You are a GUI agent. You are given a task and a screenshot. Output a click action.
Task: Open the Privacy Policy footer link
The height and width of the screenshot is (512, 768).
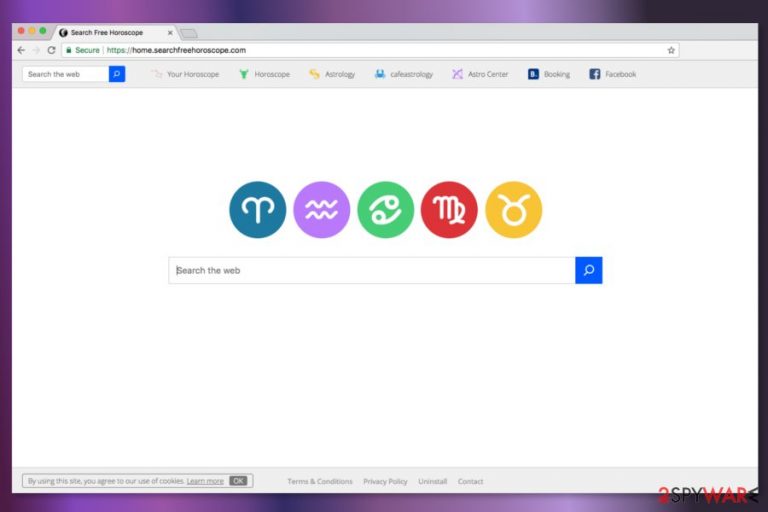(x=385, y=482)
